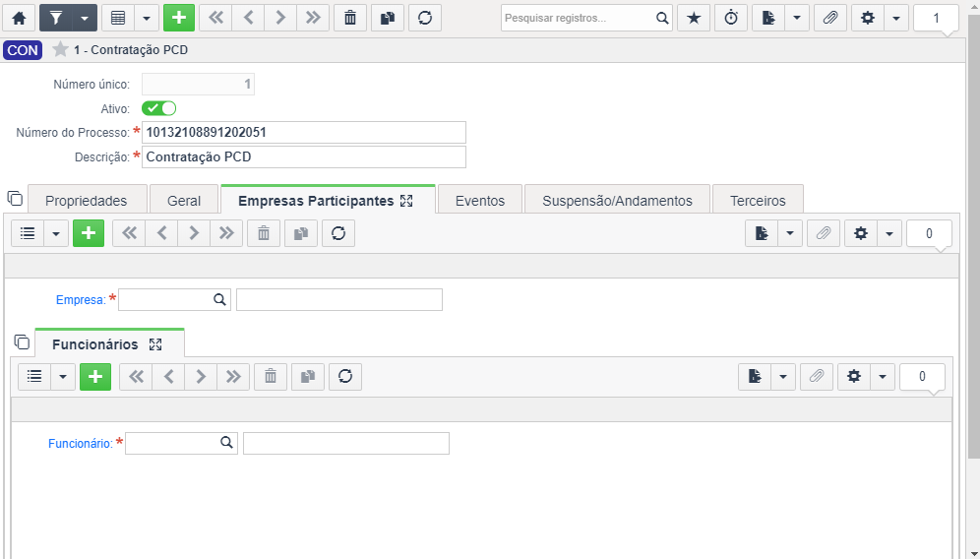Open attachments paperclip in main toolbar
Viewport: 980px width, 559px height.
830,18
